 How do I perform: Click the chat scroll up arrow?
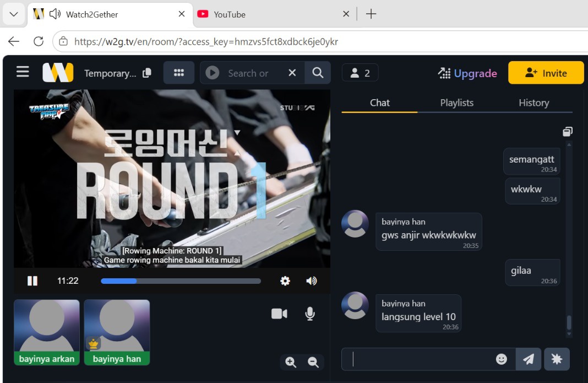pos(569,144)
